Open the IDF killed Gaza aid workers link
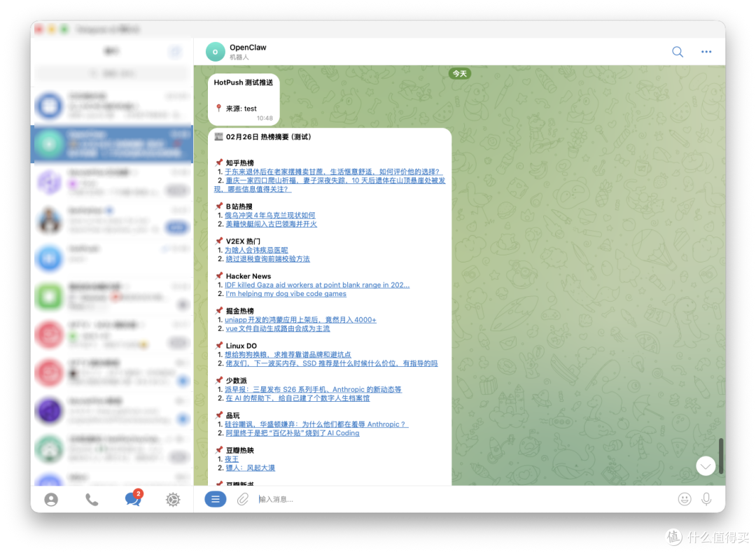 317,285
